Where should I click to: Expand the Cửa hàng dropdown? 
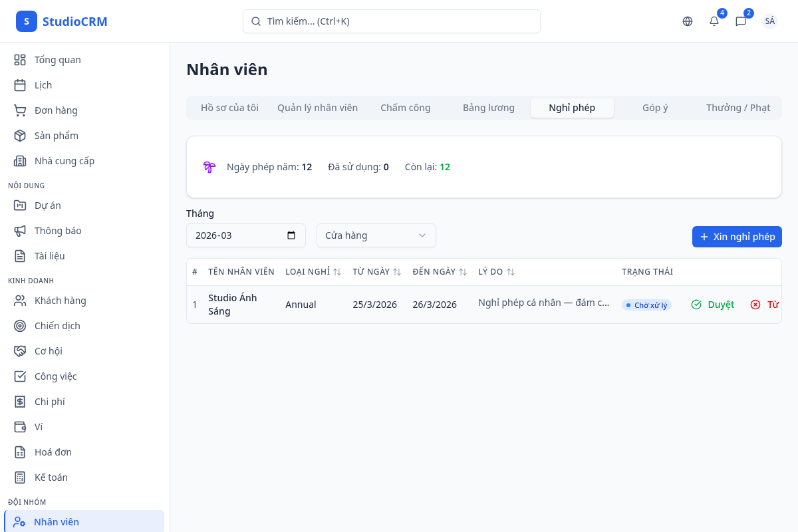tap(376, 235)
